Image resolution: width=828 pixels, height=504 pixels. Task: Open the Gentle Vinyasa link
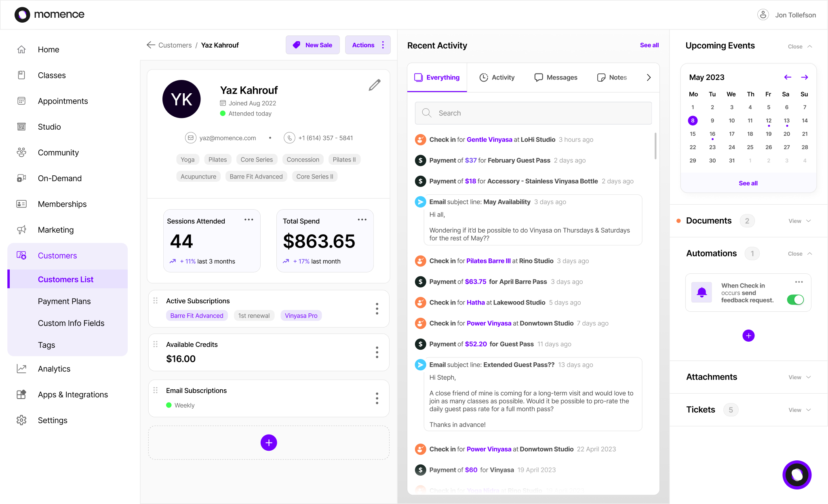coord(489,140)
